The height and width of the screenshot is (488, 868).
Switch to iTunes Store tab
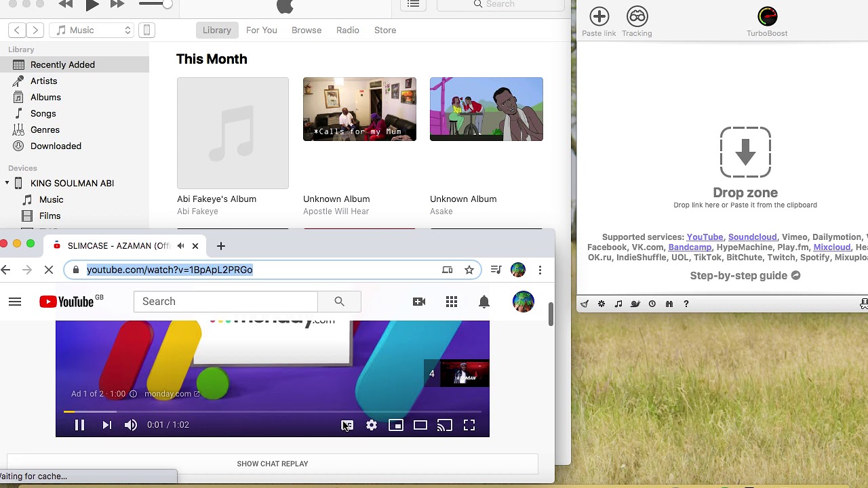point(385,30)
